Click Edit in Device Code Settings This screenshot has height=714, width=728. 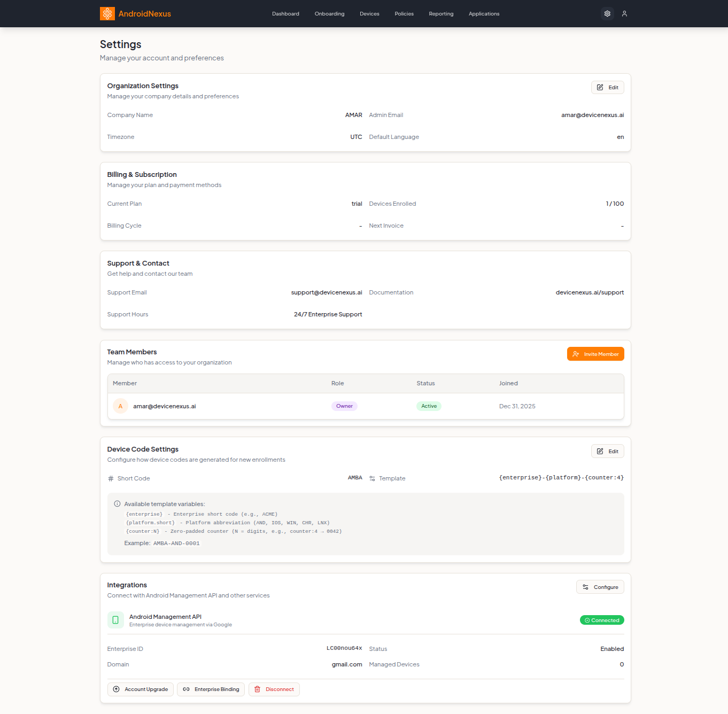[607, 451]
